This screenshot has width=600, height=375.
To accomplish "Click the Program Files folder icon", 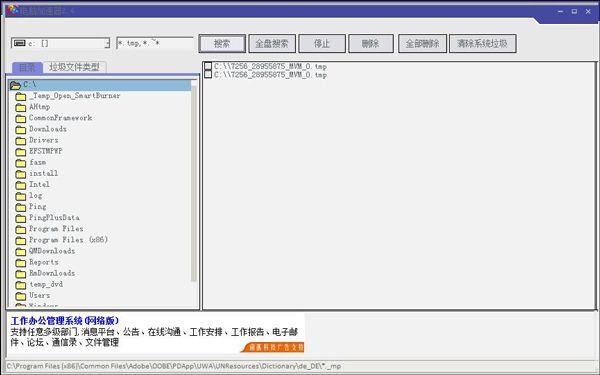I will pos(21,230).
